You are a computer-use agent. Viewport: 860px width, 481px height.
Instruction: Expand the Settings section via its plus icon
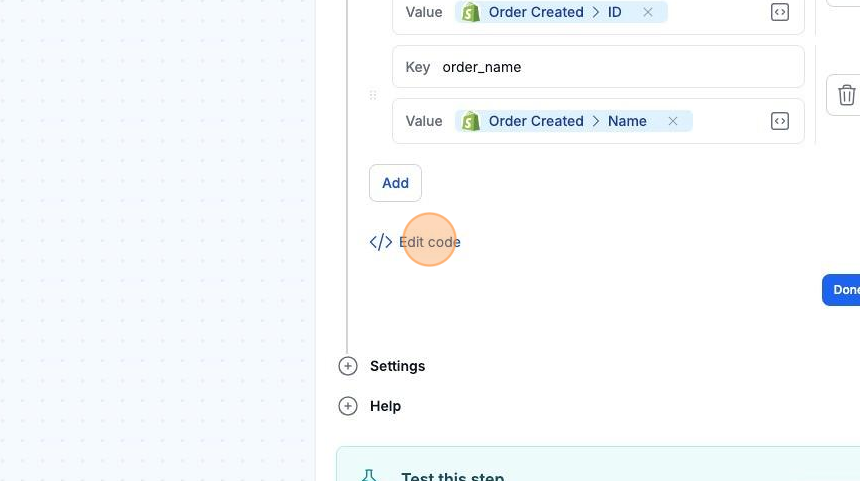pyautogui.click(x=348, y=366)
